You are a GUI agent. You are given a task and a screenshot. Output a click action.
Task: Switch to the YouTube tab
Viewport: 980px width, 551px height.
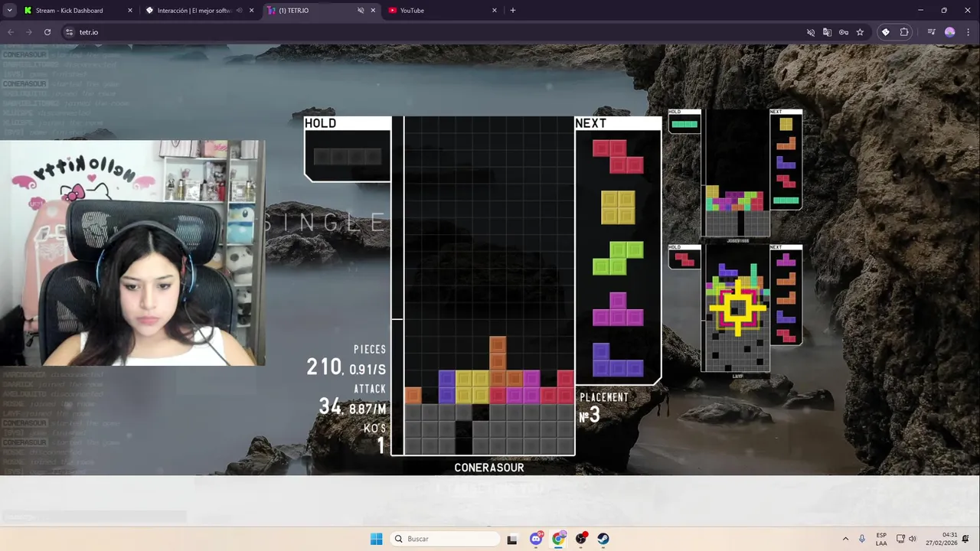443,11
